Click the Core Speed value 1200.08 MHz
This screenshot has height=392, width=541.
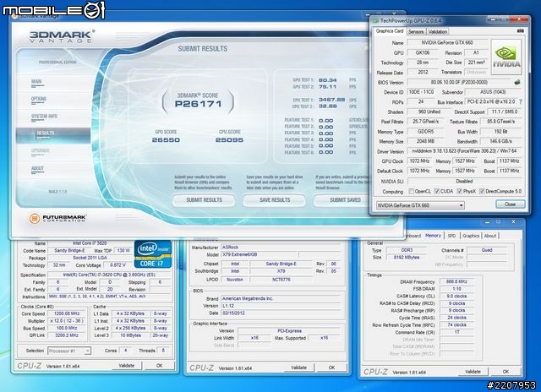67,313
